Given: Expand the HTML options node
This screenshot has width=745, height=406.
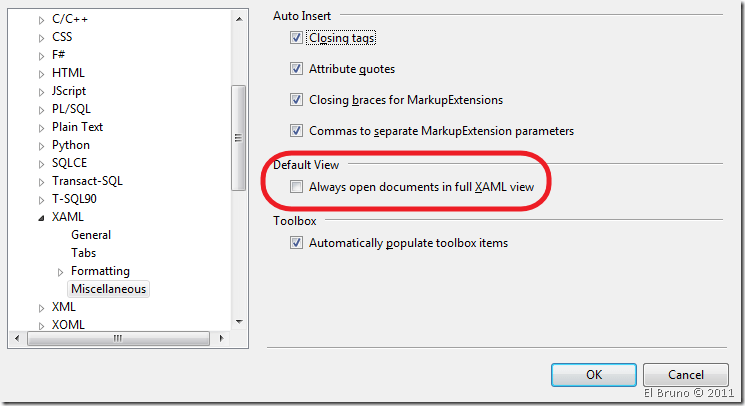Looking at the screenshot, I should (41, 73).
